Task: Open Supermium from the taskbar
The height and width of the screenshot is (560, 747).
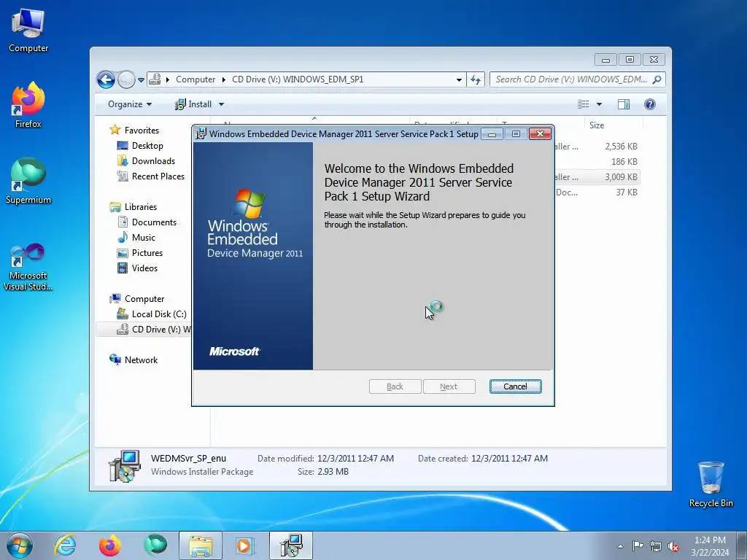Action: click(x=155, y=545)
